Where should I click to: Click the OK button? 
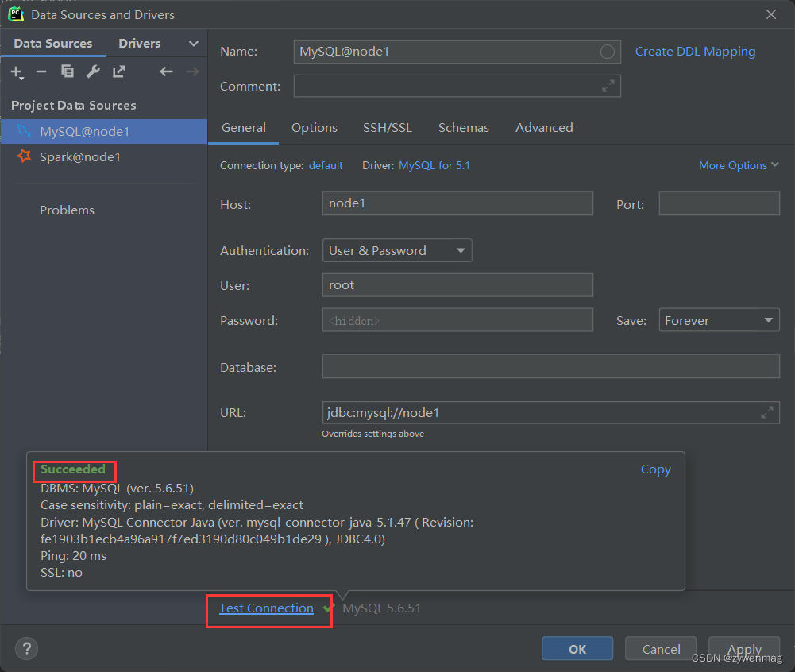coord(577,648)
